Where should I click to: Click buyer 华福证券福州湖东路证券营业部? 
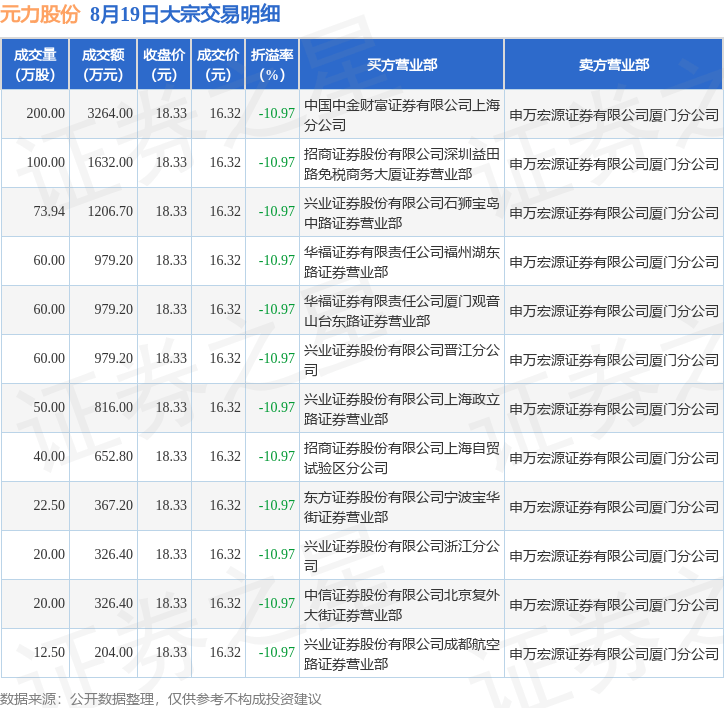click(402, 262)
